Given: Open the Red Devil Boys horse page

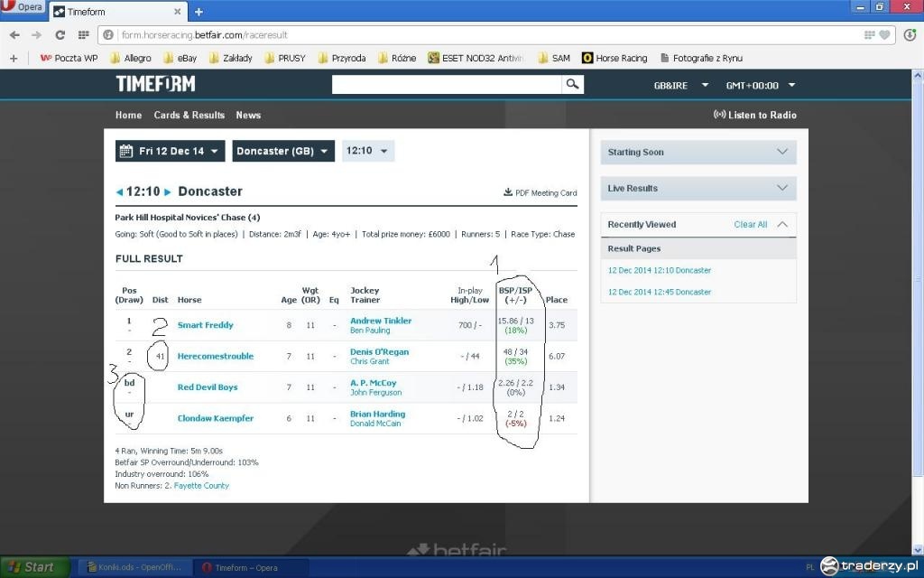Looking at the screenshot, I should (x=208, y=387).
